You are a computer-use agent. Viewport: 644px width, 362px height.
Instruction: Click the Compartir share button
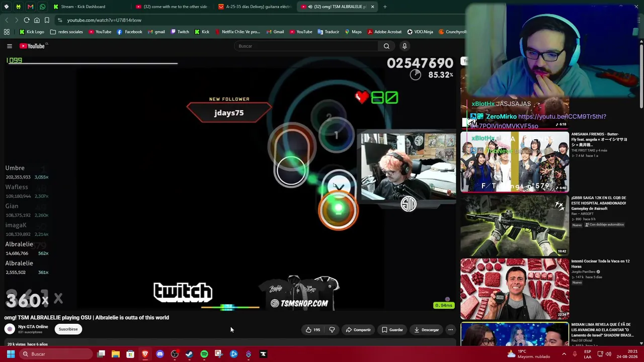[358, 330]
